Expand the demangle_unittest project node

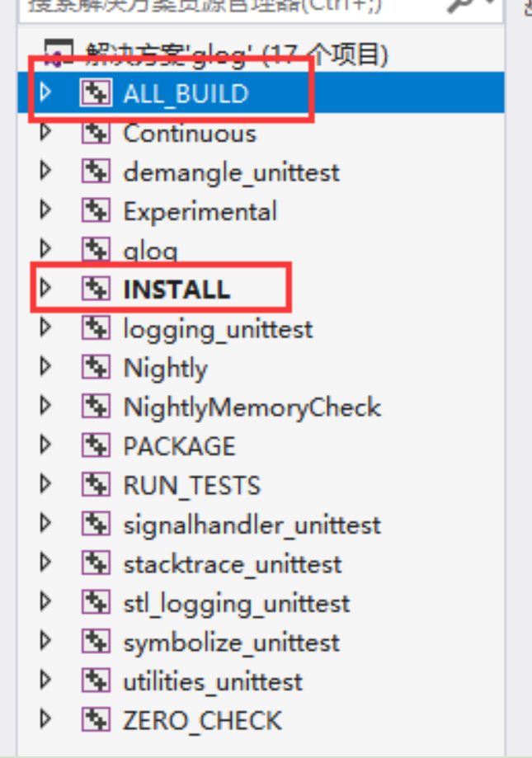(45, 171)
